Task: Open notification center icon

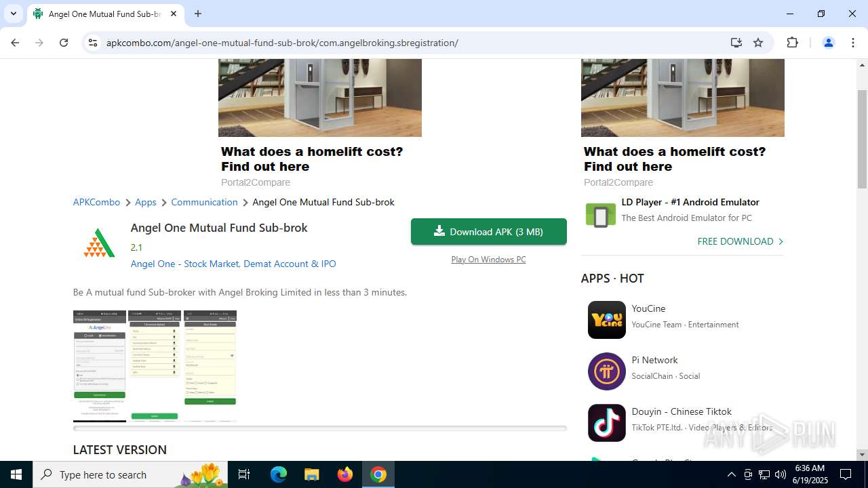Action: click(846, 474)
